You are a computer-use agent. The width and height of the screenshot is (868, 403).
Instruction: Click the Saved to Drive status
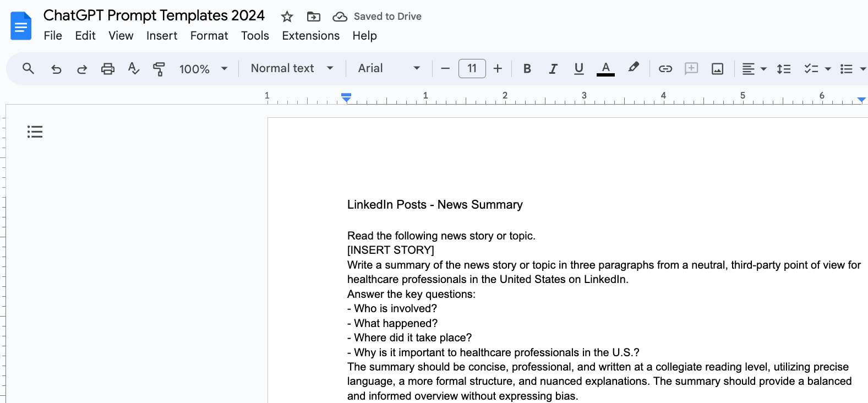coord(387,17)
